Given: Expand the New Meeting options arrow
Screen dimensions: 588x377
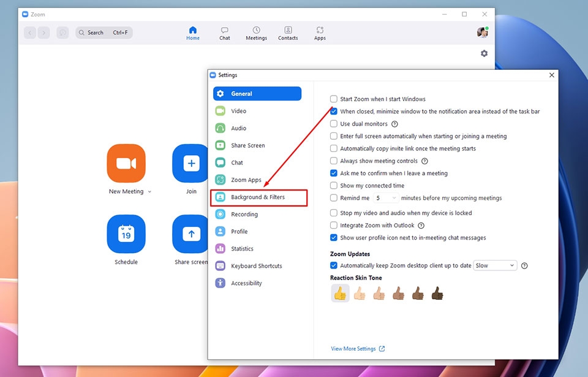Looking at the screenshot, I should 149,191.
